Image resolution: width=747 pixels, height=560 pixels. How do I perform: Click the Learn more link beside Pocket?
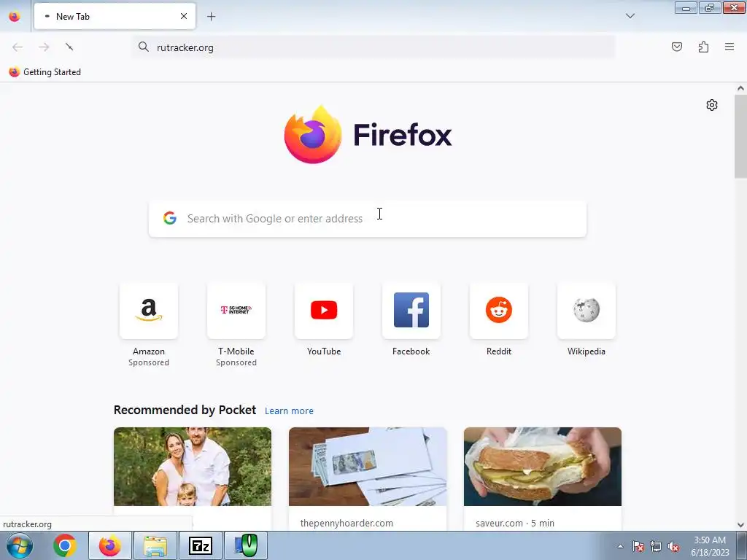tap(289, 411)
